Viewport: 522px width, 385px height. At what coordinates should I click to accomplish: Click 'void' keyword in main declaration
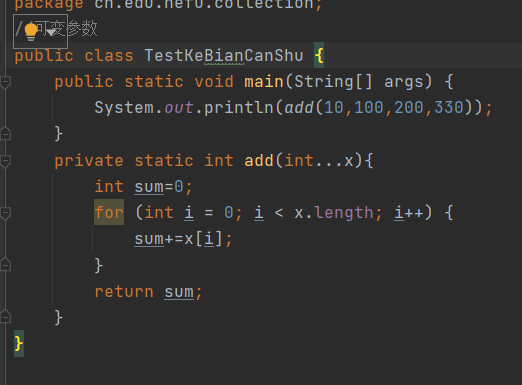point(214,82)
